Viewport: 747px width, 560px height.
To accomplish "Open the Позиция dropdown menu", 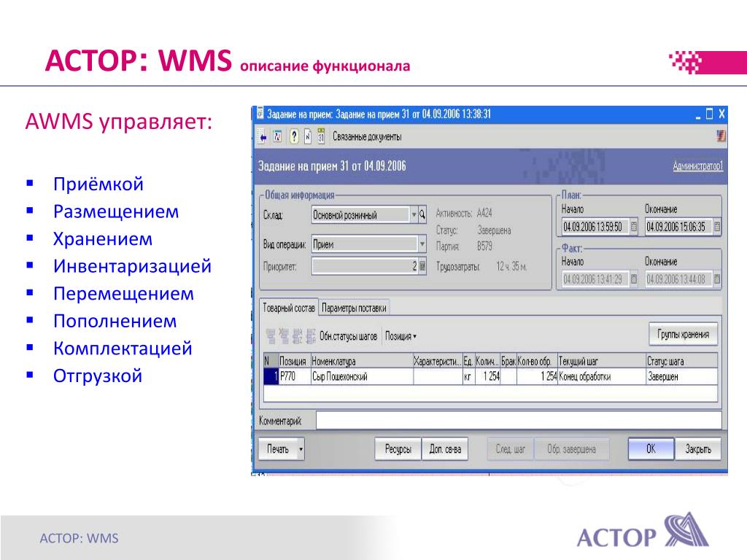I will 400,336.
